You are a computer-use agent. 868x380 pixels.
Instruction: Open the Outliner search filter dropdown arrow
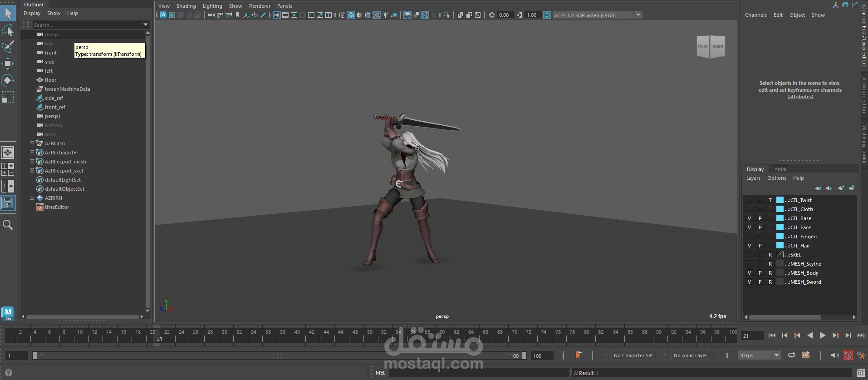[146, 25]
